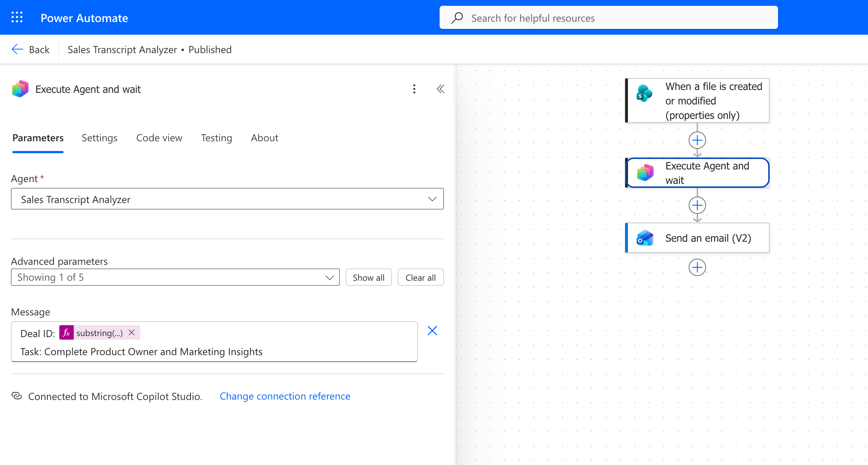
Task: Click Copilot icon on Execute Agent card
Action: [645, 173]
